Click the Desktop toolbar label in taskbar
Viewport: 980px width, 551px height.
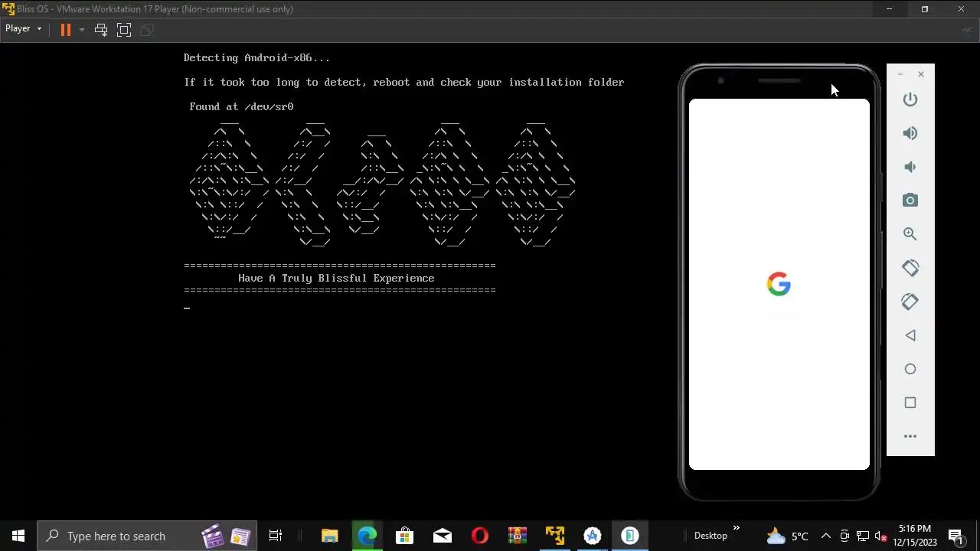coord(710,536)
